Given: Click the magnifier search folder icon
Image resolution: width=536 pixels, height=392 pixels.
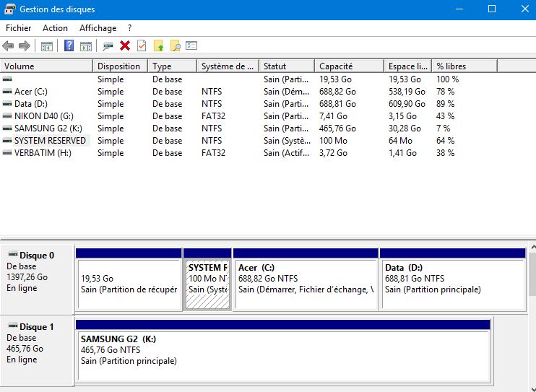Looking at the screenshot, I should [175, 46].
